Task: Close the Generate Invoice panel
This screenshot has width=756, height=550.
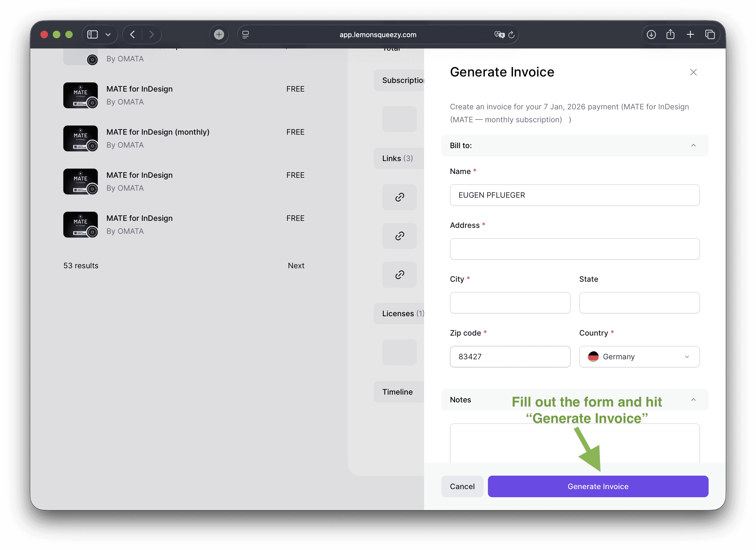Action: point(693,72)
